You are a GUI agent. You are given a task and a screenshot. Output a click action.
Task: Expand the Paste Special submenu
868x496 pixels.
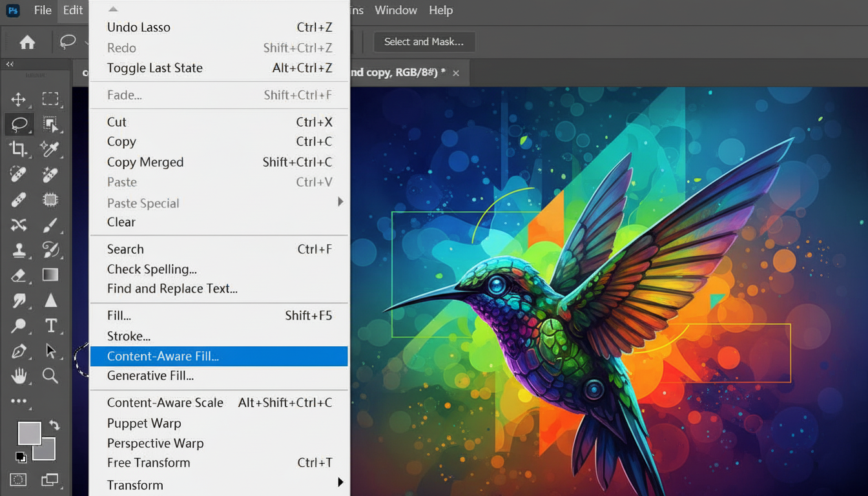pos(340,203)
